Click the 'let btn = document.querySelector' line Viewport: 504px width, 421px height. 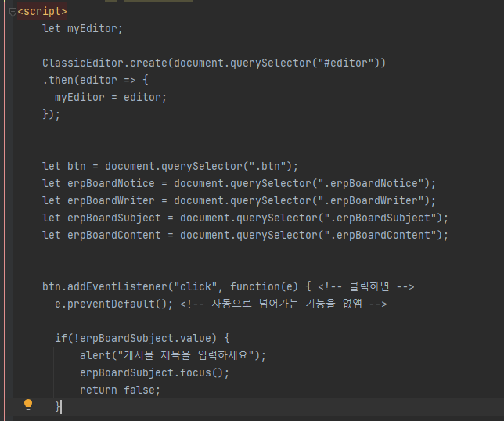(x=170, y=166)
